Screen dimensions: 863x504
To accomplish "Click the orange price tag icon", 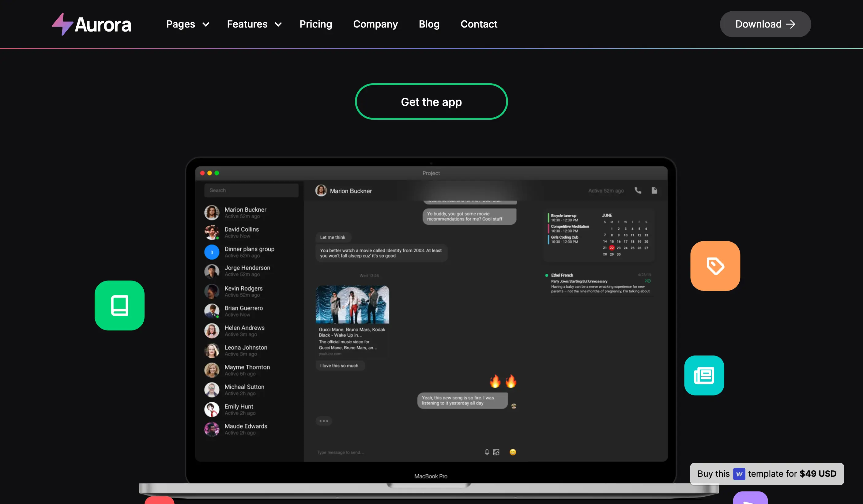I will coord(715,266).
